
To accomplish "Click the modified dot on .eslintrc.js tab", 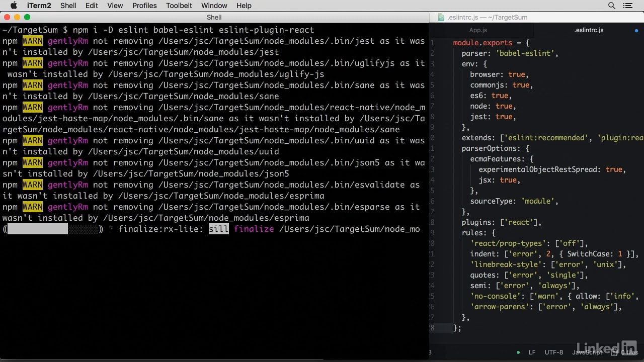I will tap(636, 30).
